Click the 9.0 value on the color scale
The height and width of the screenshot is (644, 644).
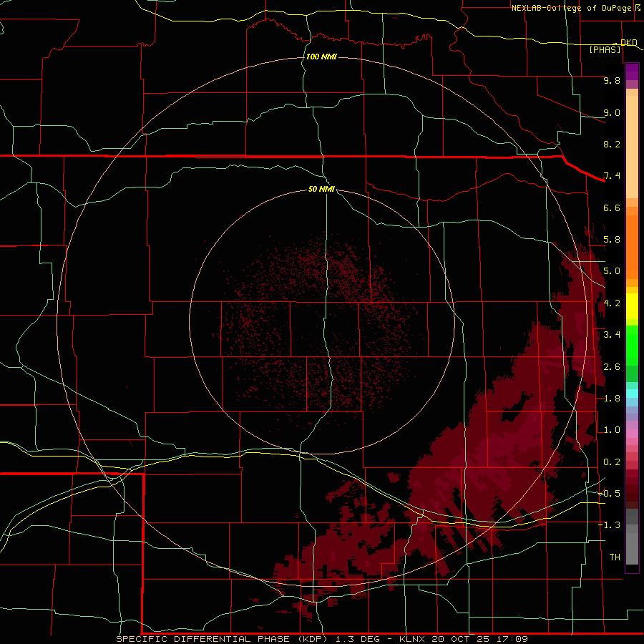(x=612, y=112)
